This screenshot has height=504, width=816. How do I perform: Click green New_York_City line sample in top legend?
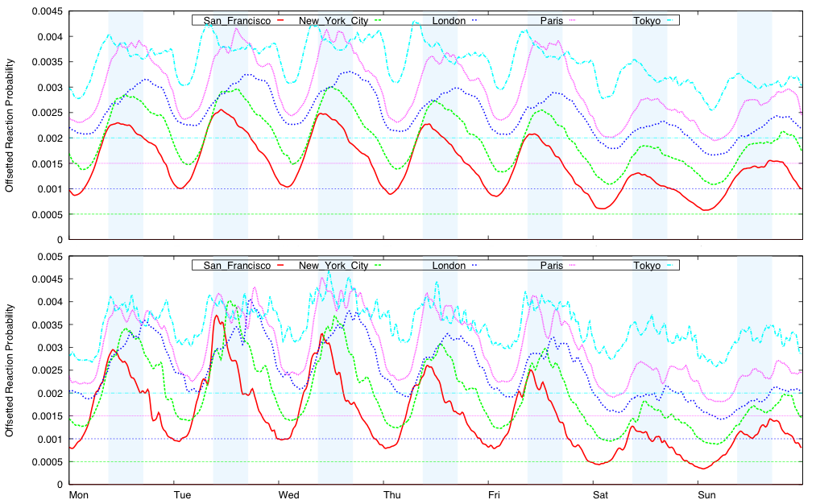pos(377,21)
